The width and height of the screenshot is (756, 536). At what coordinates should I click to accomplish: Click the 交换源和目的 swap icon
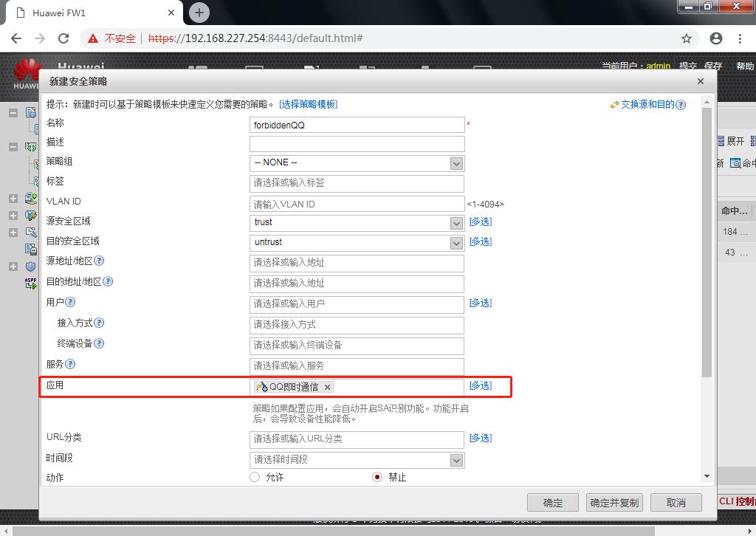pyautogui.click(x=616, y=104)
